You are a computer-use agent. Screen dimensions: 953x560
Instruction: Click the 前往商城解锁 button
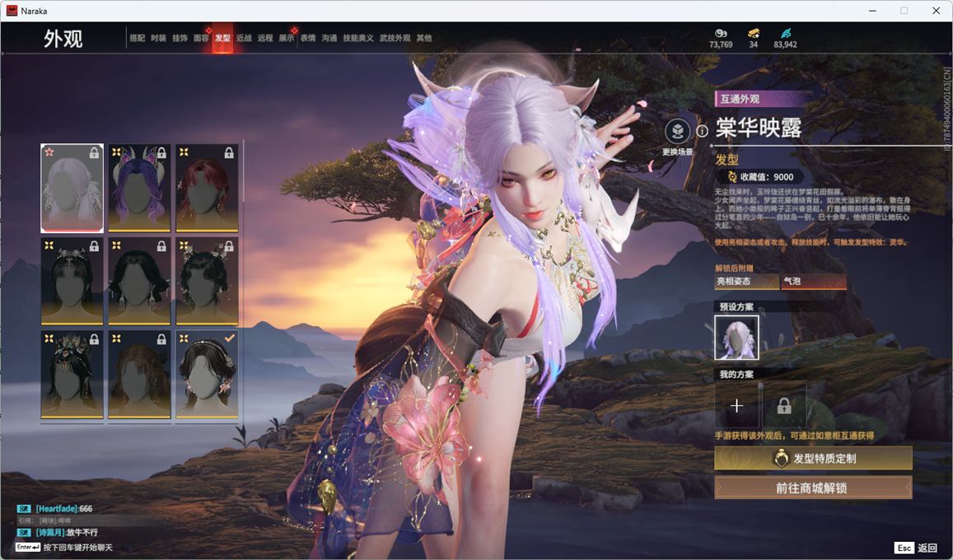point(812,488)
